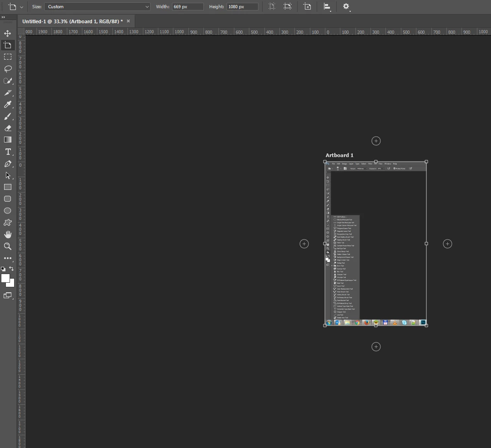Select the Quick Selection tool
491x448 pixels.
click(x=8, y=81)
